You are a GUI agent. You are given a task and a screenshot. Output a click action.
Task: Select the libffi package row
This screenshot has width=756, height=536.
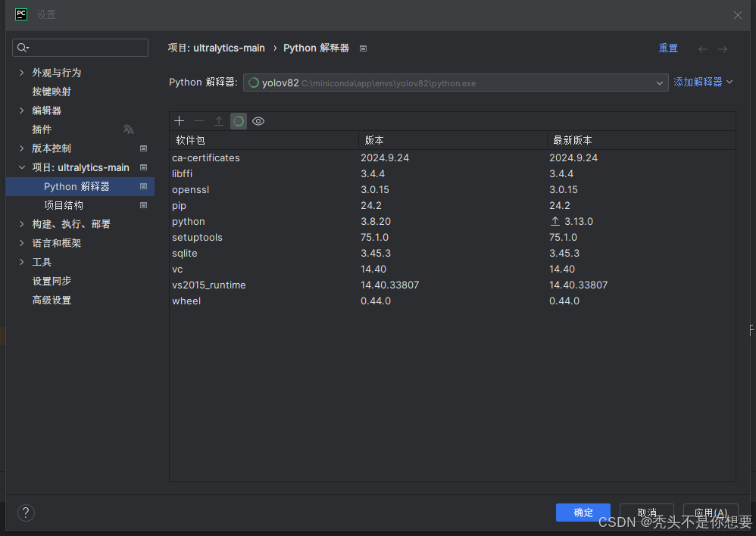pos(452,173)
